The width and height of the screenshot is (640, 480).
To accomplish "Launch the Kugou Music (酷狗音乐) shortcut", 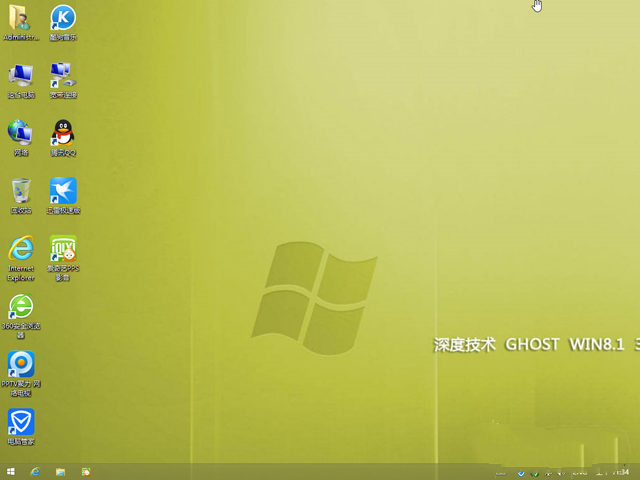I will coord(63,18).
